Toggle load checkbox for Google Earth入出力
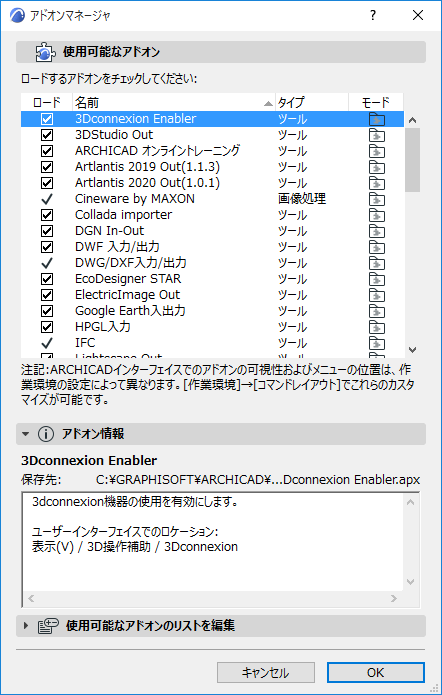This screenshot has width=442, height=695. 47,311
